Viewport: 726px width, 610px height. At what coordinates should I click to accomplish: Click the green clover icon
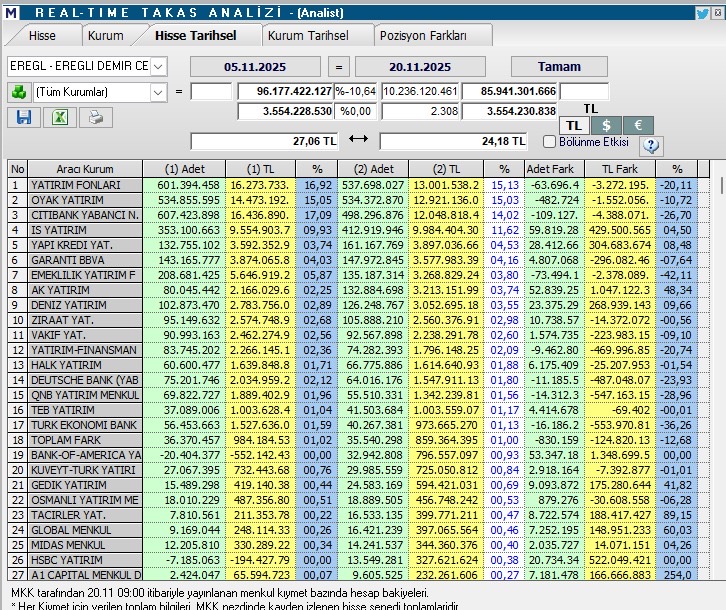(x=18, y=92)
